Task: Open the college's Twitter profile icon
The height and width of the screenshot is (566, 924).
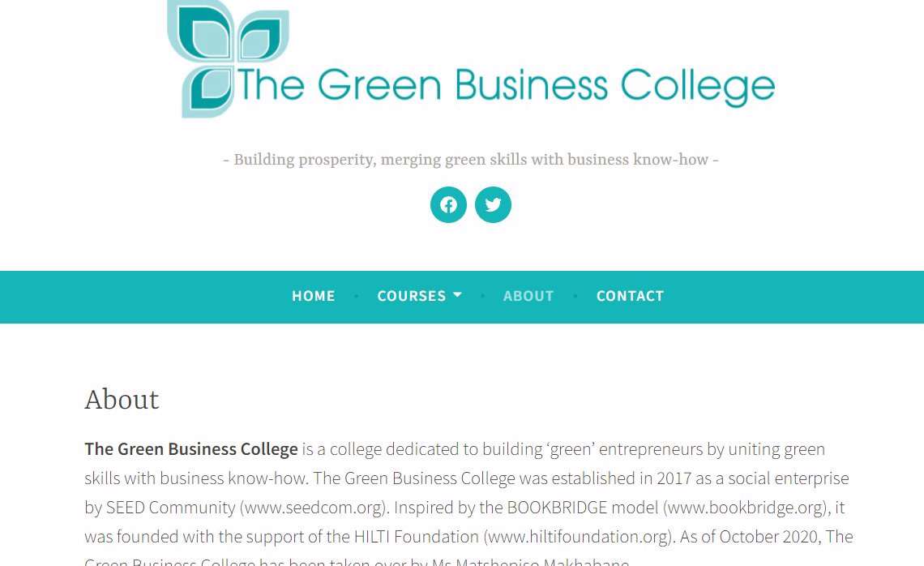Action: click(x=493, y=204)
